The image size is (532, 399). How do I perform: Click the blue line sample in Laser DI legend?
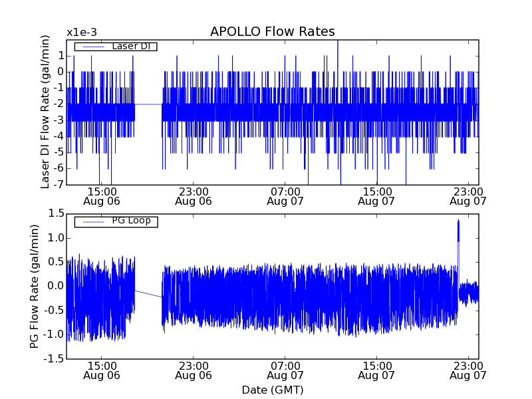pyautogui.click(x=92, y=47)
